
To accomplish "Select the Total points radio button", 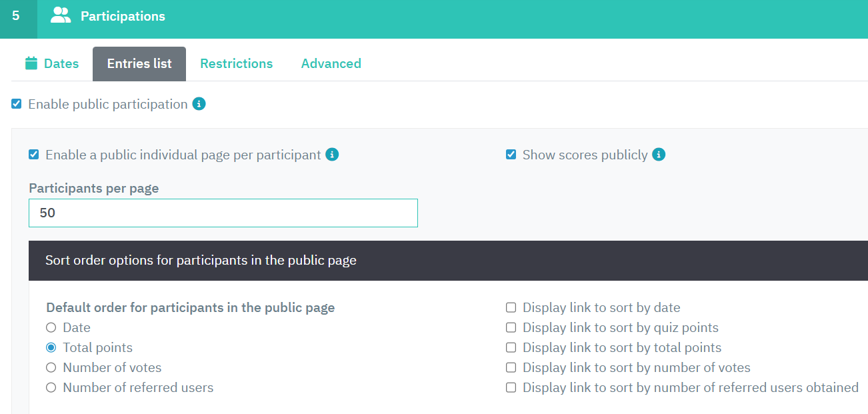I will pos(51,347).
